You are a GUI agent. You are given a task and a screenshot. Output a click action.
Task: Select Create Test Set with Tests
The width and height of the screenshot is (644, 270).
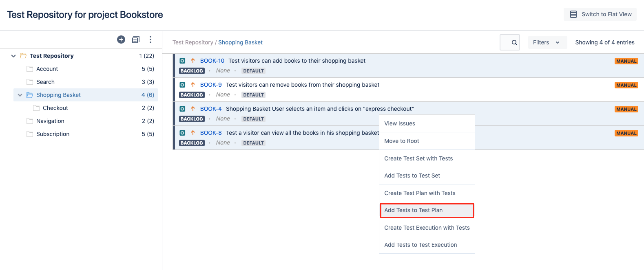[427, 158]
